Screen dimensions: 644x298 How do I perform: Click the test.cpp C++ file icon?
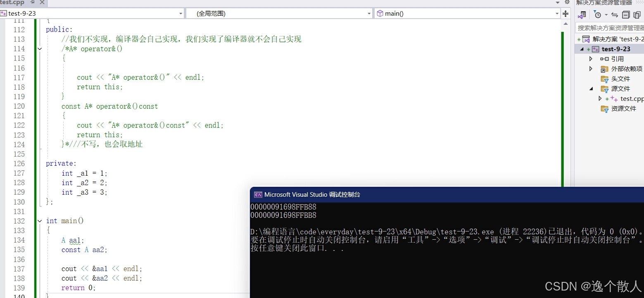coord(614,98)
